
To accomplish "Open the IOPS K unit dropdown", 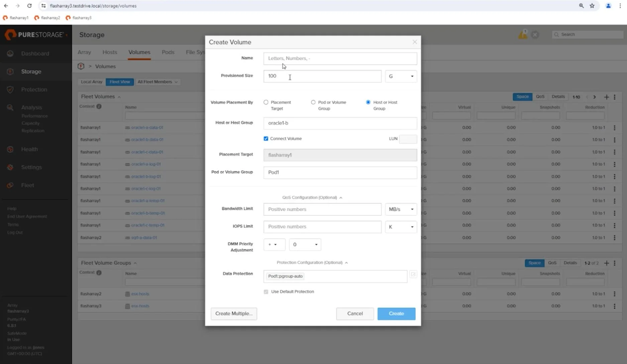I will click(x=401, y=227).
